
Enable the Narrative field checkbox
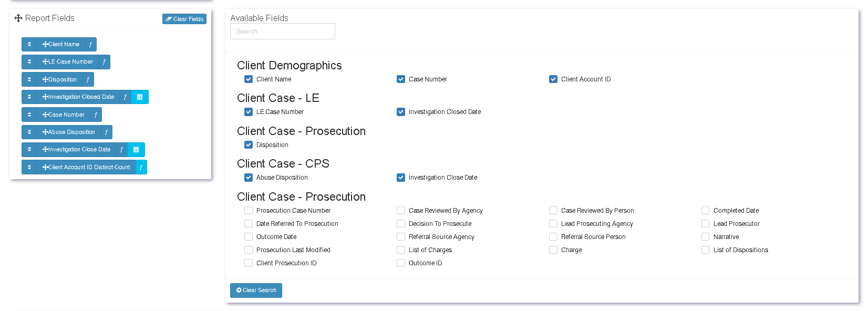point(706,237)
